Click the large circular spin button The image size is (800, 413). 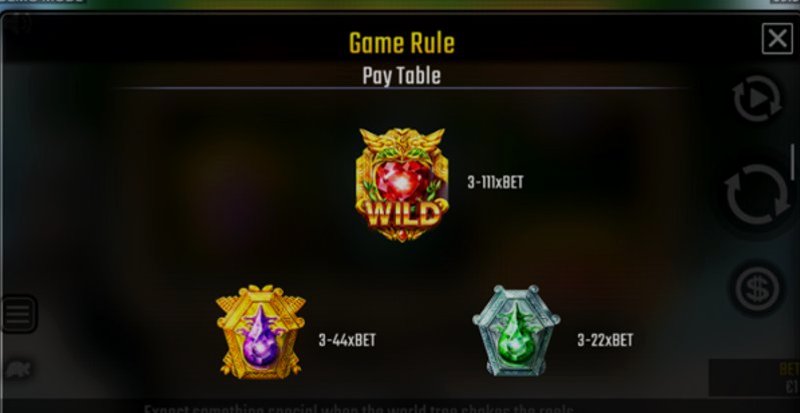pos(757,195)
